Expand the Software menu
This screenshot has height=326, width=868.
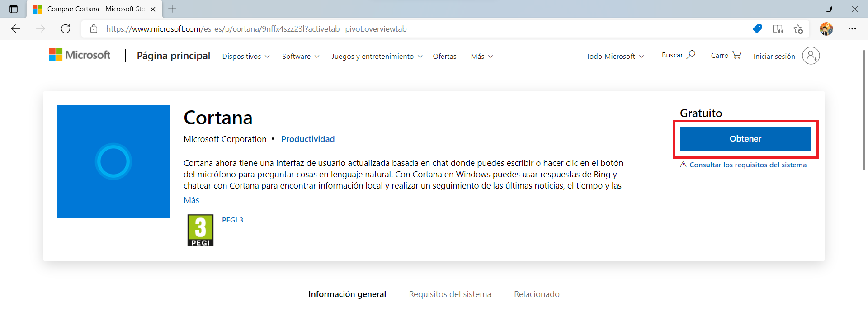click(301, 56)
